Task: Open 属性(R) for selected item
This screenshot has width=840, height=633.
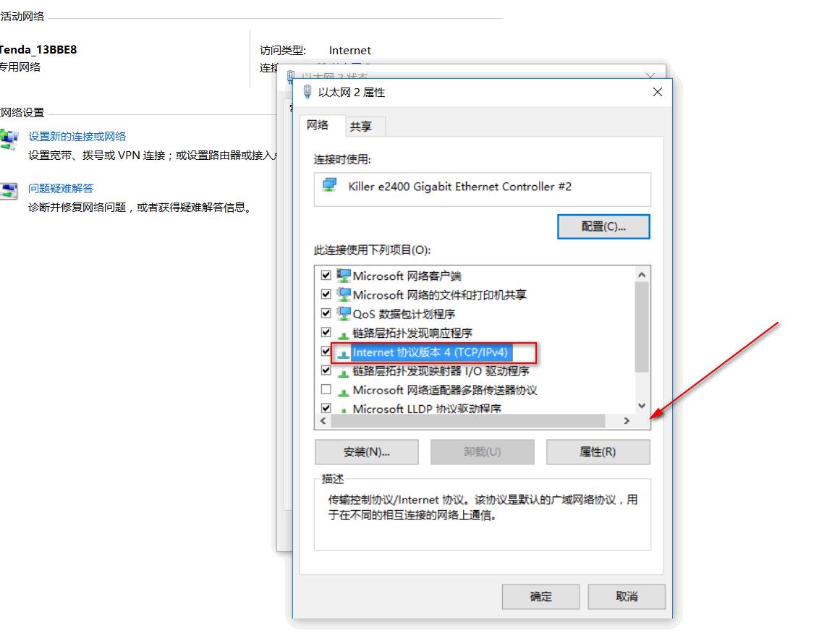Action: (x=598, y=452)
